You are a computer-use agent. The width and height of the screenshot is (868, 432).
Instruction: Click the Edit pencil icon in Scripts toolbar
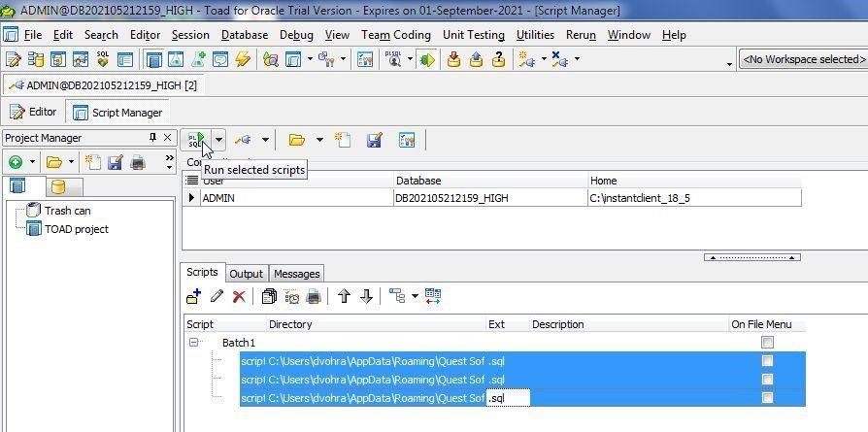(217, 296)
